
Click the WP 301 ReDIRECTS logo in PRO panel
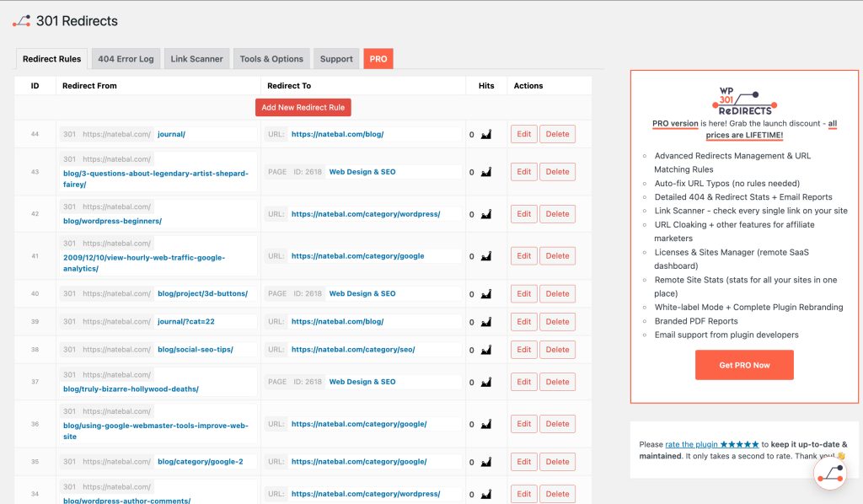pyautogui.click(x=744, y=101)
